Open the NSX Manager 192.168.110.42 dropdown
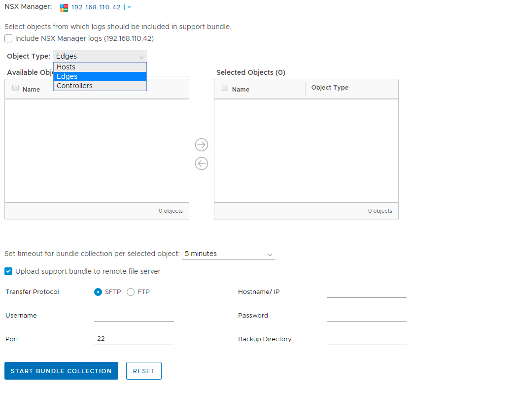 [101, 7]
